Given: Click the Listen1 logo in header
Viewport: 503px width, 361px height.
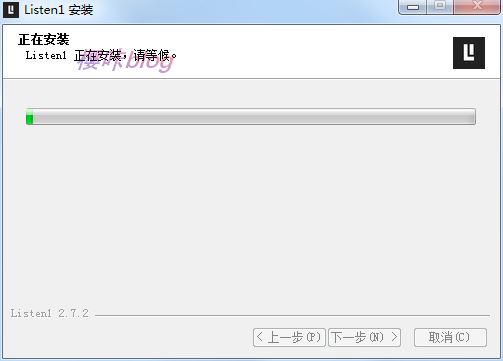Looking at the screenshot, I should click(x=469, y=53).
